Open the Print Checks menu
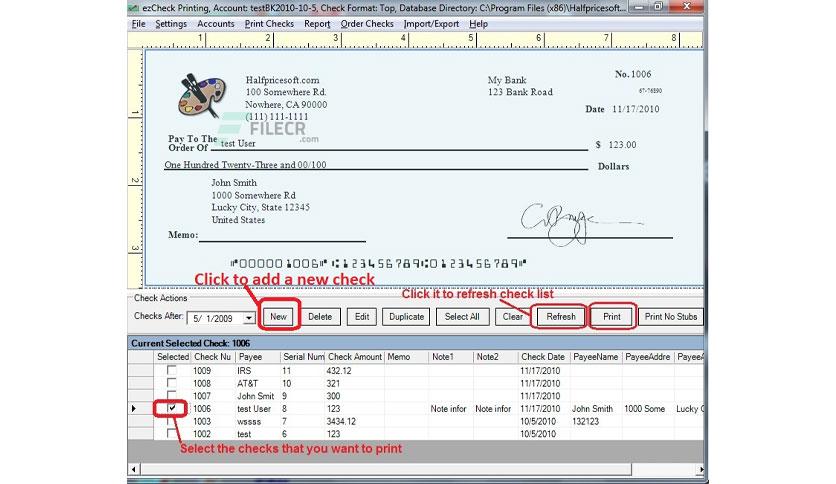836x484 pixels. pos(269,24)
